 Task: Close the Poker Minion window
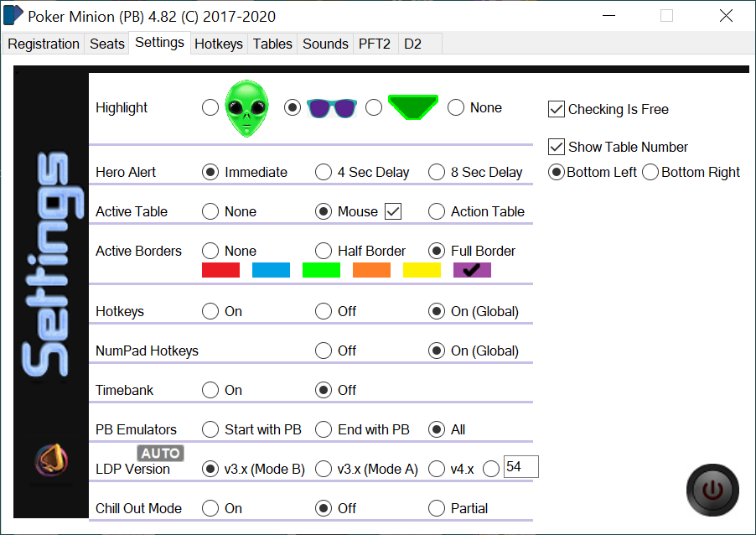click(x=726, y=15)
